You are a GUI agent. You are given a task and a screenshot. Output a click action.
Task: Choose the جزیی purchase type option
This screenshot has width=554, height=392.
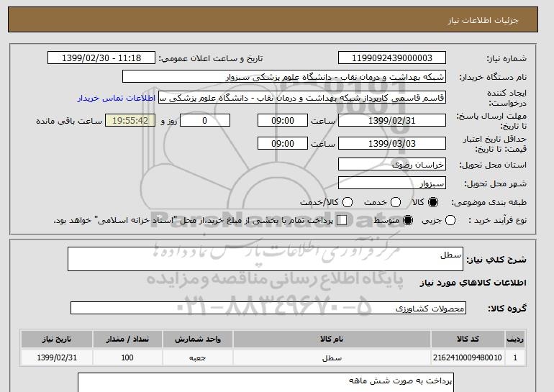coord(450,220)
